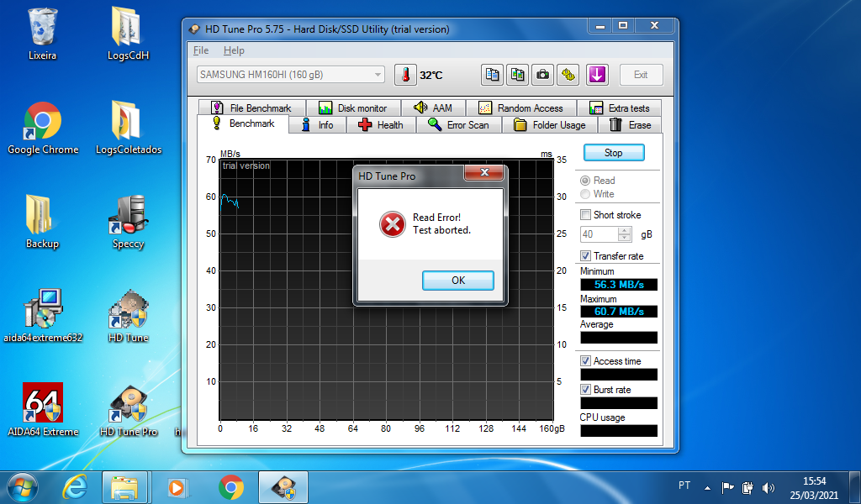Open the LogsCdH folder on desktop
This screenshot has height=504, width=861.
tap(128, 34)
